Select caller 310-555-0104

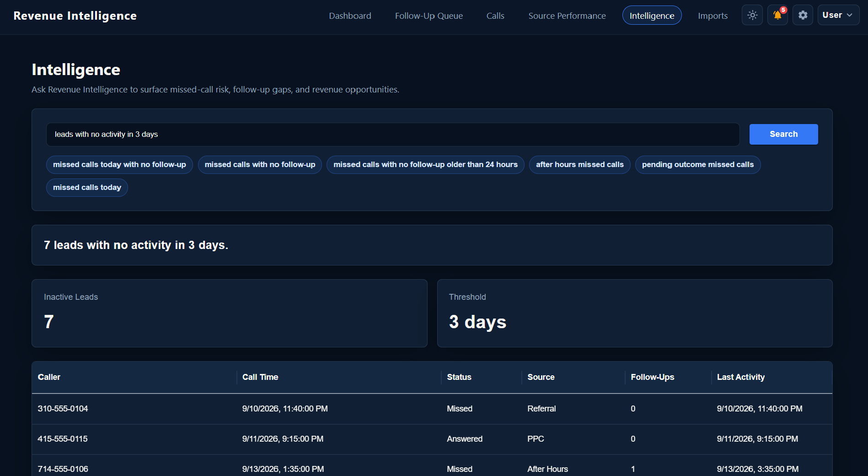[x=63, y=409]
